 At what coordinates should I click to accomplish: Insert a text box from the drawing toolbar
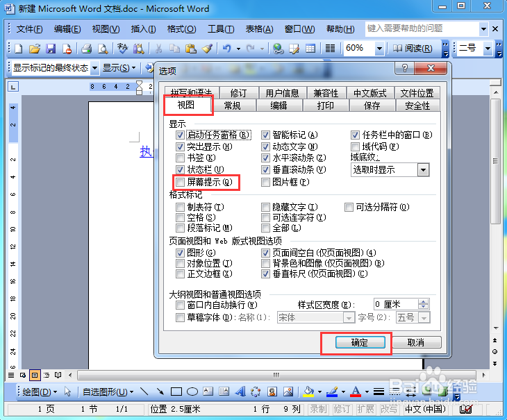click(x=208, y=392)
